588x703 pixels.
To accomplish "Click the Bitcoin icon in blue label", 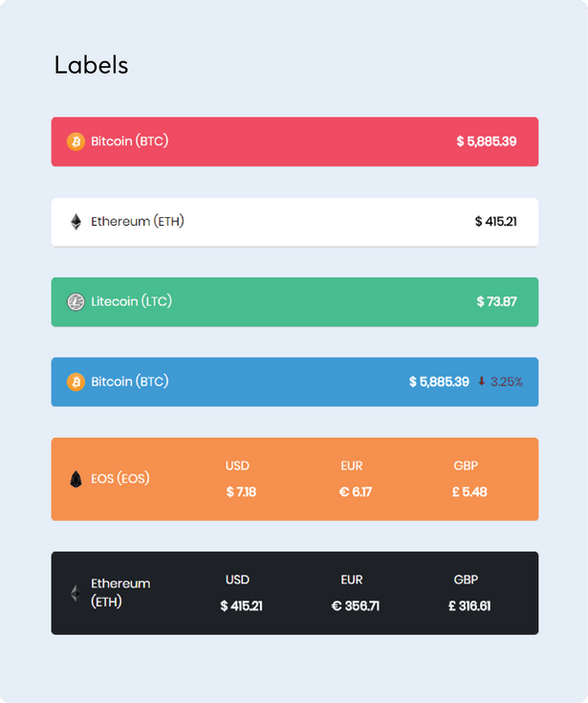I will coord(76,382).
